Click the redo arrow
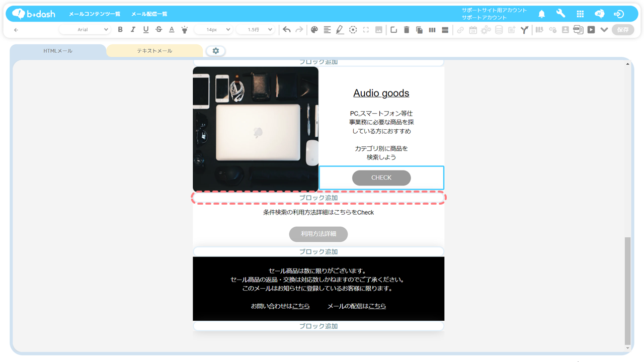Screen dimensions: 644x362 click(299, 30)
